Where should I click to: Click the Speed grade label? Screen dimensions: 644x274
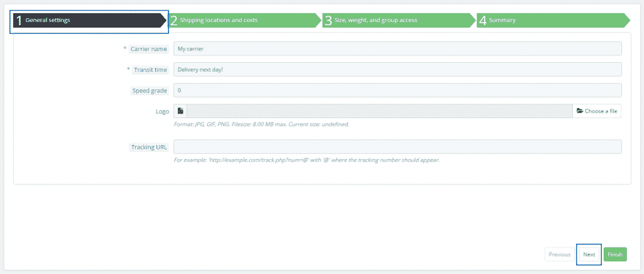150,90
